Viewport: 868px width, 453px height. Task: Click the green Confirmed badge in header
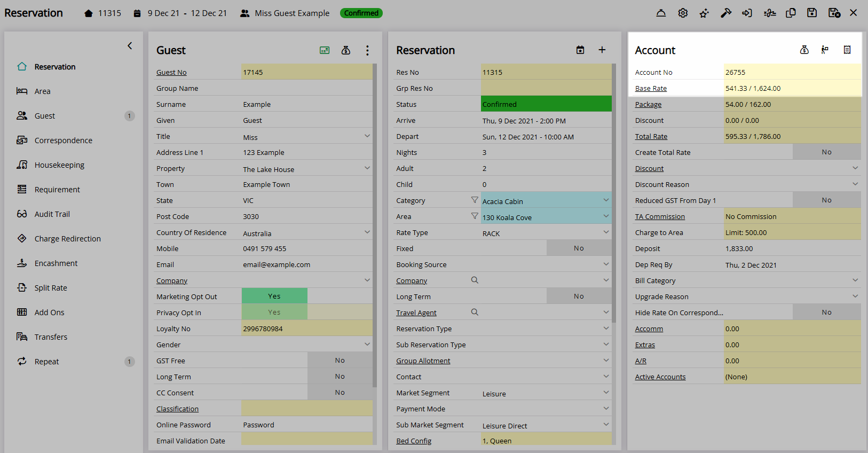click(x=361, y=13)
